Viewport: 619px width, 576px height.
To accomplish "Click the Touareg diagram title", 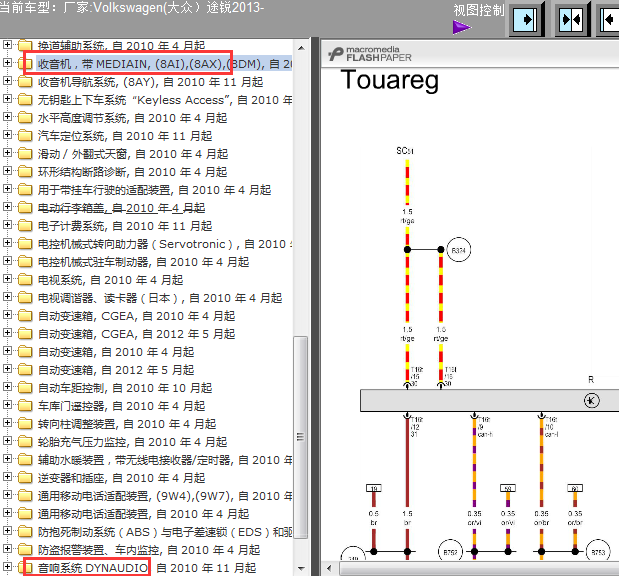I will click(x=389, y=80).
